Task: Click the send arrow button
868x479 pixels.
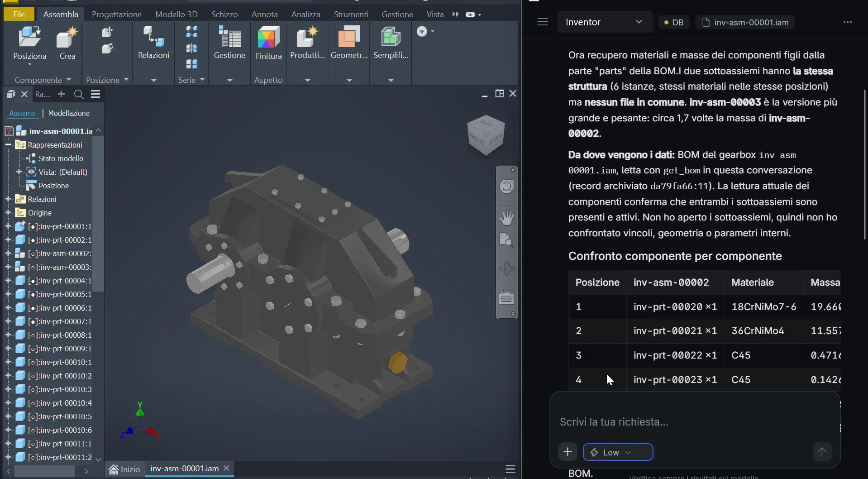Action: 822,451
